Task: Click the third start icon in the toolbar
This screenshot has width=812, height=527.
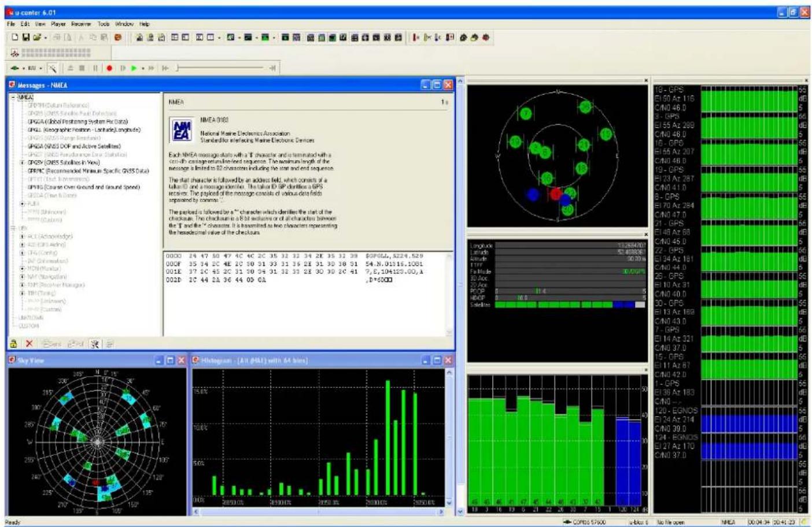Action: tap(438, 38)
